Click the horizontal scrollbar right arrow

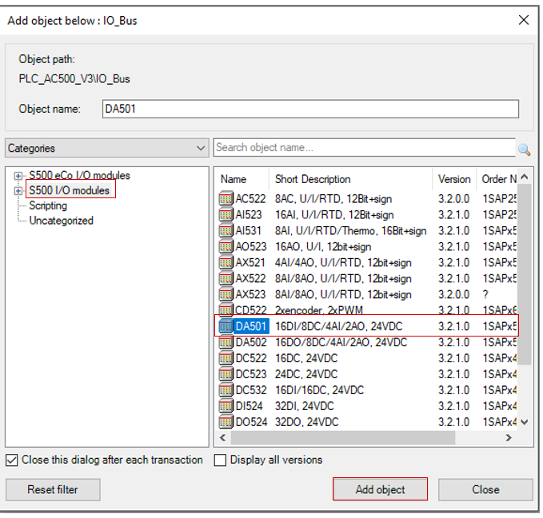(509, 438)
